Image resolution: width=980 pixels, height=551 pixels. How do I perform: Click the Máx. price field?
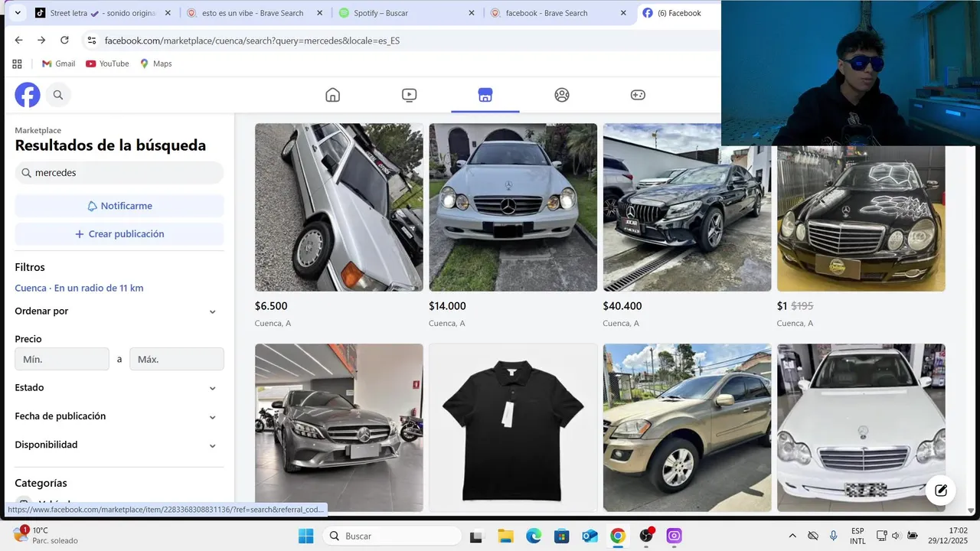point(177,359)
